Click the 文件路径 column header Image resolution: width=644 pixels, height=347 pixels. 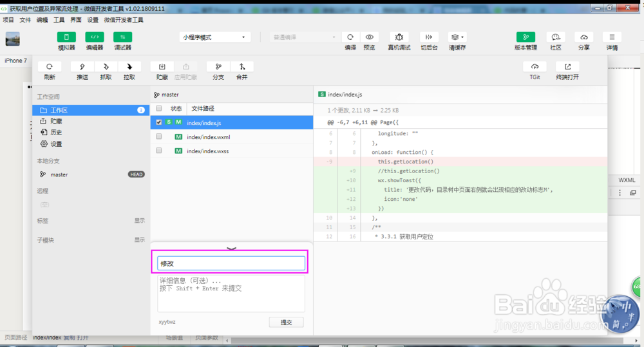[203, 108]
